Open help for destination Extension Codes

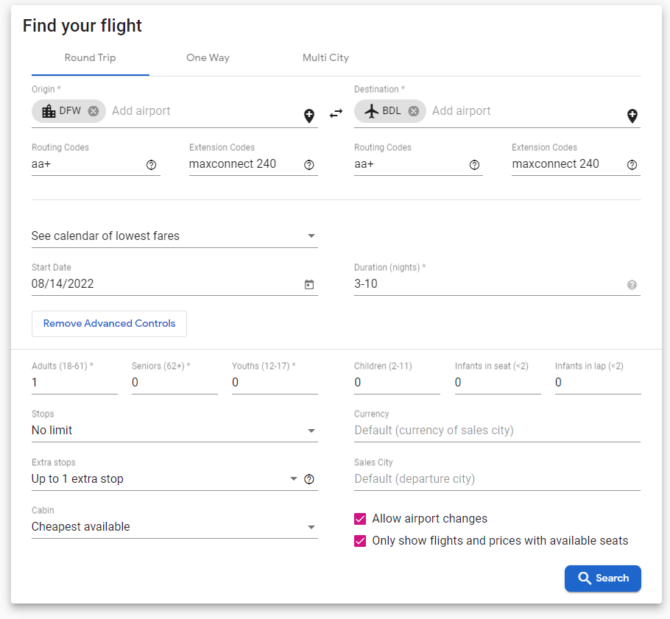[632, 165]
